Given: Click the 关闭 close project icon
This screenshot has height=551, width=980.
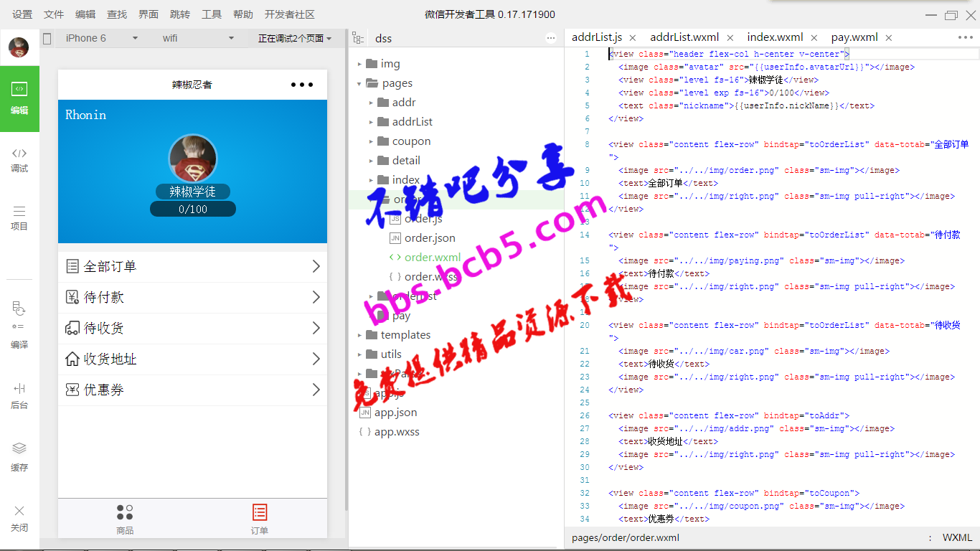Looking at the screenshot, I should click(19, 518).
